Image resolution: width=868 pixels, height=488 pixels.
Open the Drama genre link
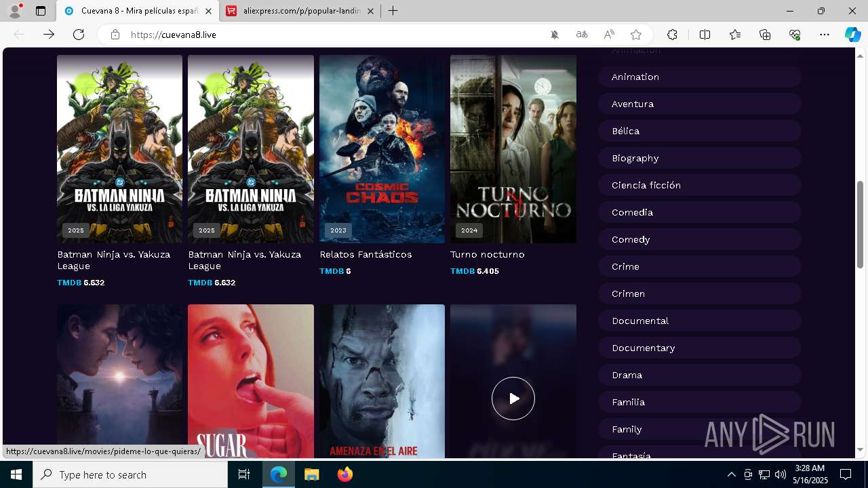pyautogui.click(x=700, y=375)
